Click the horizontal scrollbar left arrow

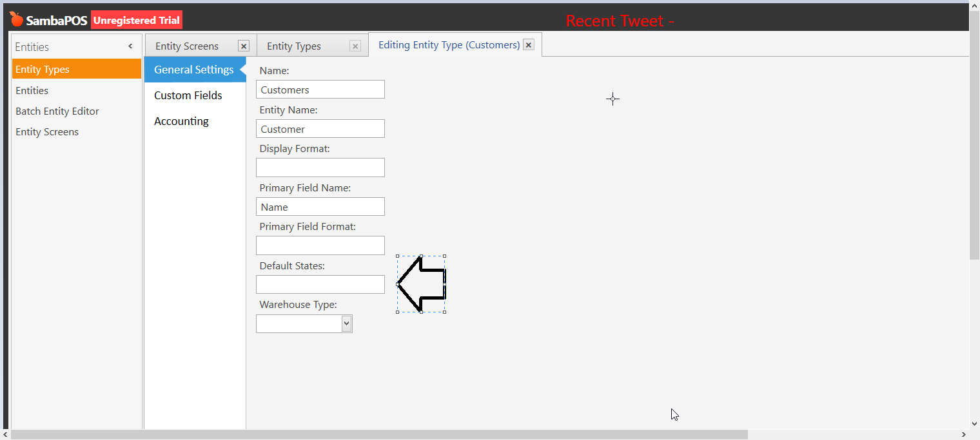tap(6, 435)
